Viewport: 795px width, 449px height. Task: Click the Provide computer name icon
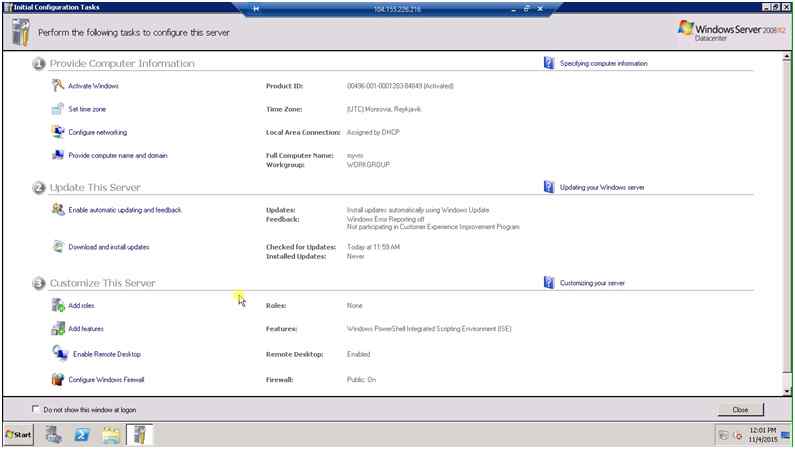click(x=58, y=155)
